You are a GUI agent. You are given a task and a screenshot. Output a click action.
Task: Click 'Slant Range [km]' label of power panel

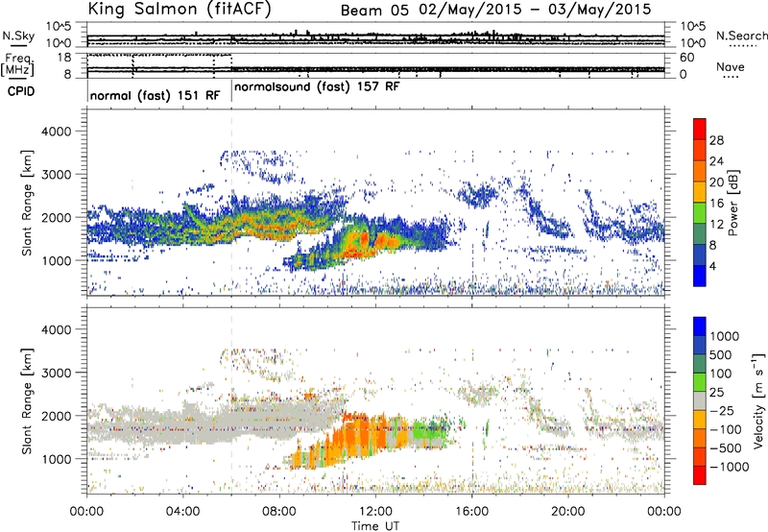(x=27, y=204)
